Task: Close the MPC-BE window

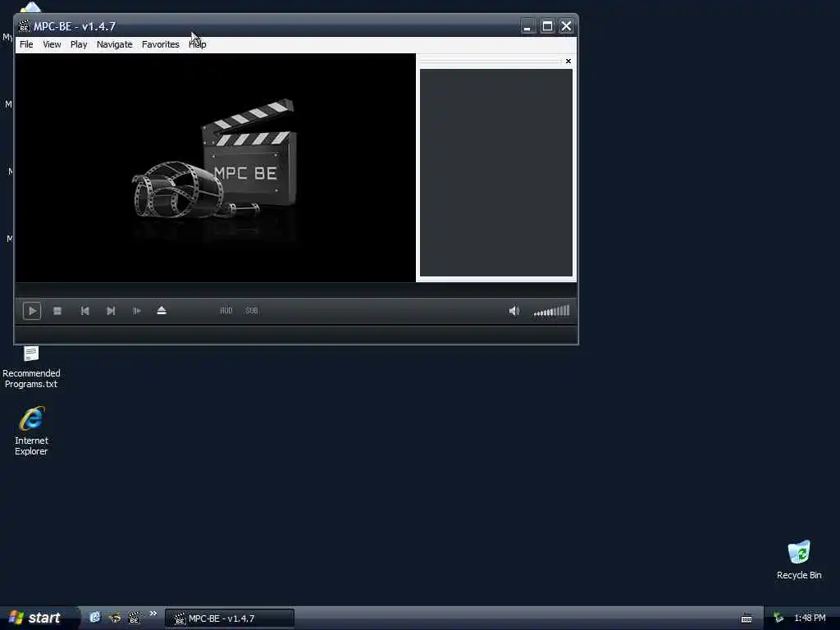Action: 566,26
